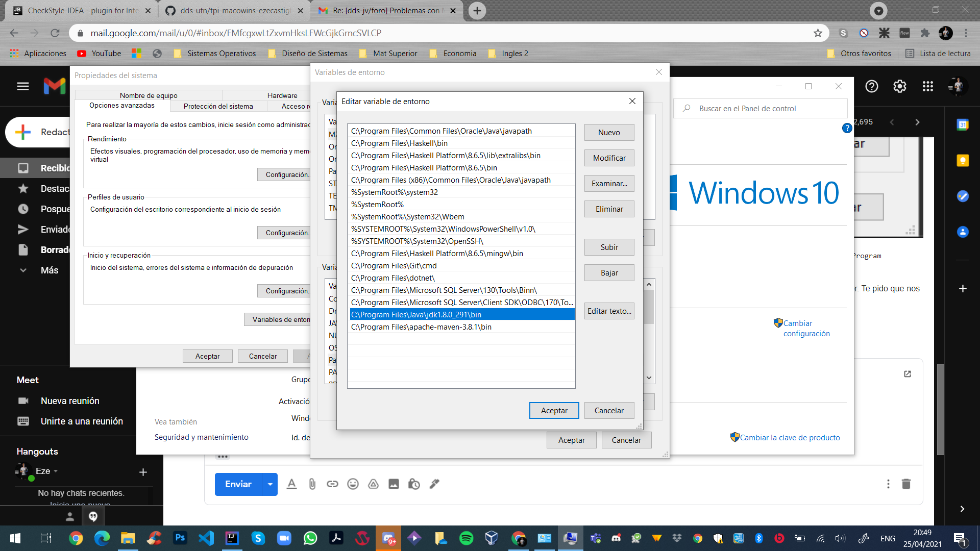Click the Control Panel search field
Screen dimensions: 980x551
[x=761, y=109]
